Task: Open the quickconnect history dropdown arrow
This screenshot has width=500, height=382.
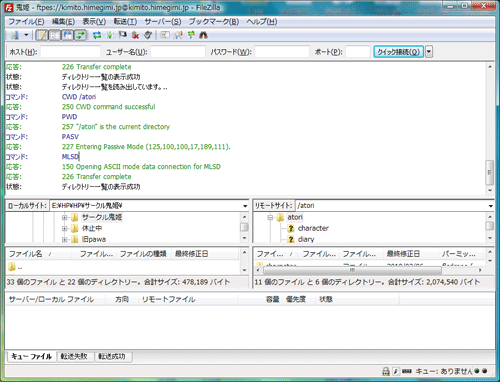Action: pyautogui.click(x=429, y=52)
